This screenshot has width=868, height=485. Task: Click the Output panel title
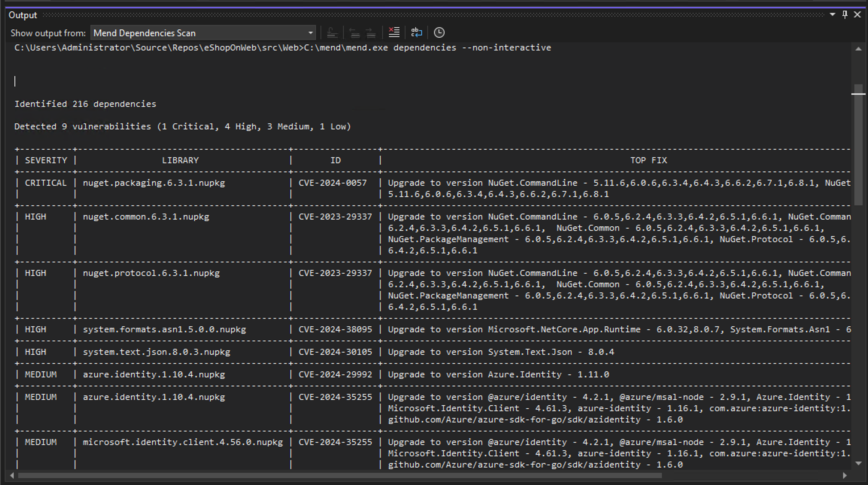23,15
